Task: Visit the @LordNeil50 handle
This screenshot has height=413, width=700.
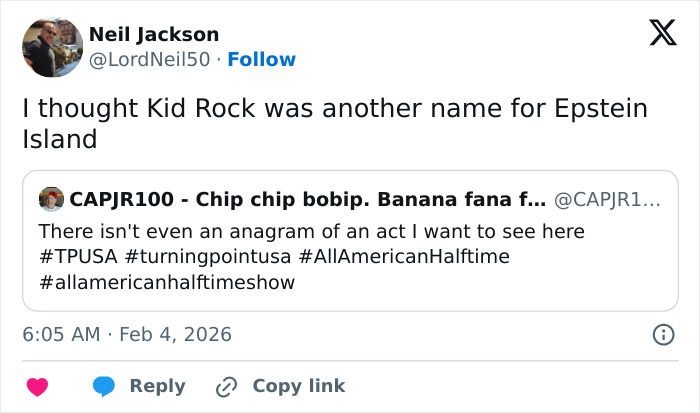Action: click(x=150, y=59)
